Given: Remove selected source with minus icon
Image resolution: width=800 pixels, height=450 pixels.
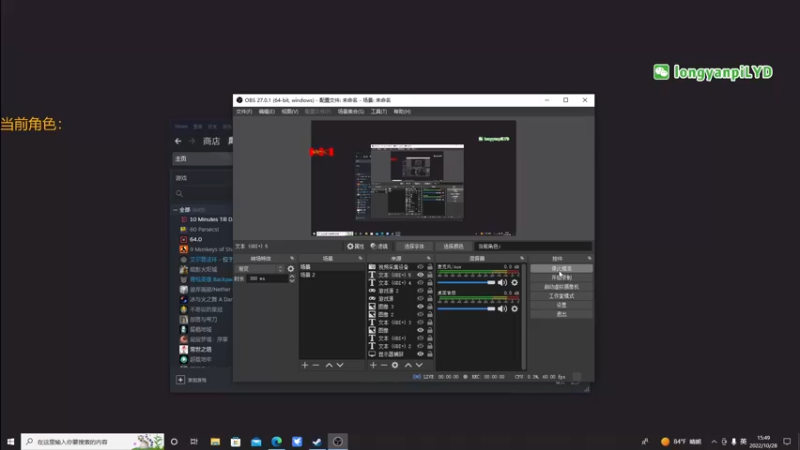Looking at the screenshot, I should click(x=384, y=365).
